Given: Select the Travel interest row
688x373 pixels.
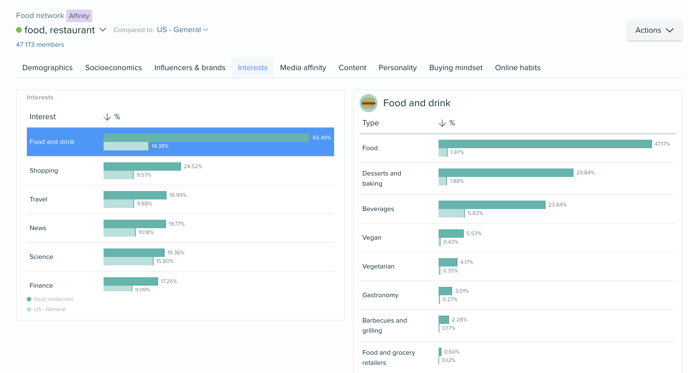Looking at the screenshot, I should click(x=180, y=199).
